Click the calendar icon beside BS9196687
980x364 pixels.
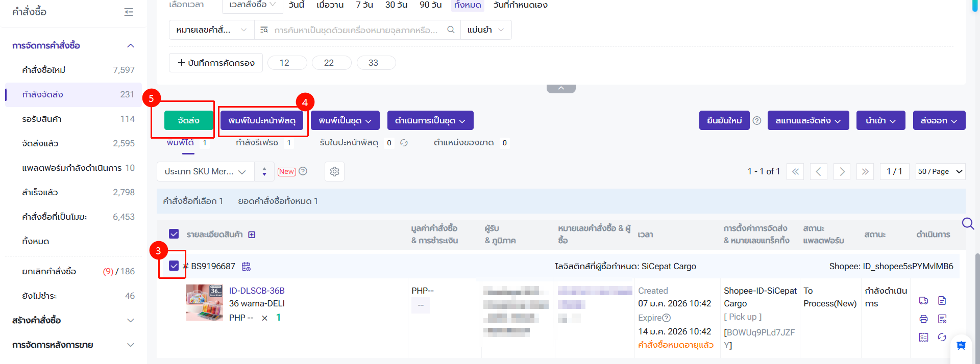(x=246, y=267)
